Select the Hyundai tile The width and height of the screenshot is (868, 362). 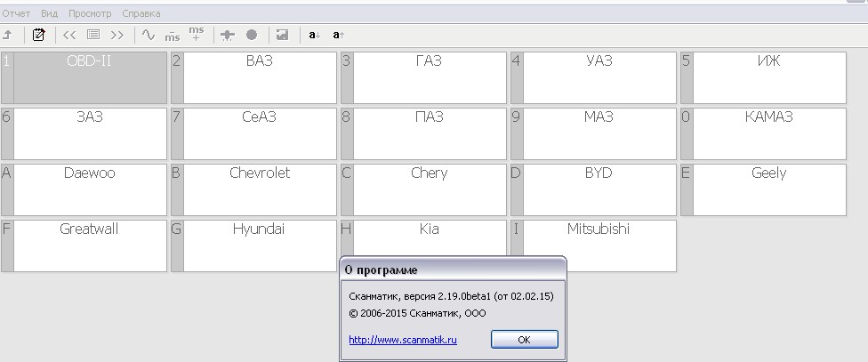point(254,245)
